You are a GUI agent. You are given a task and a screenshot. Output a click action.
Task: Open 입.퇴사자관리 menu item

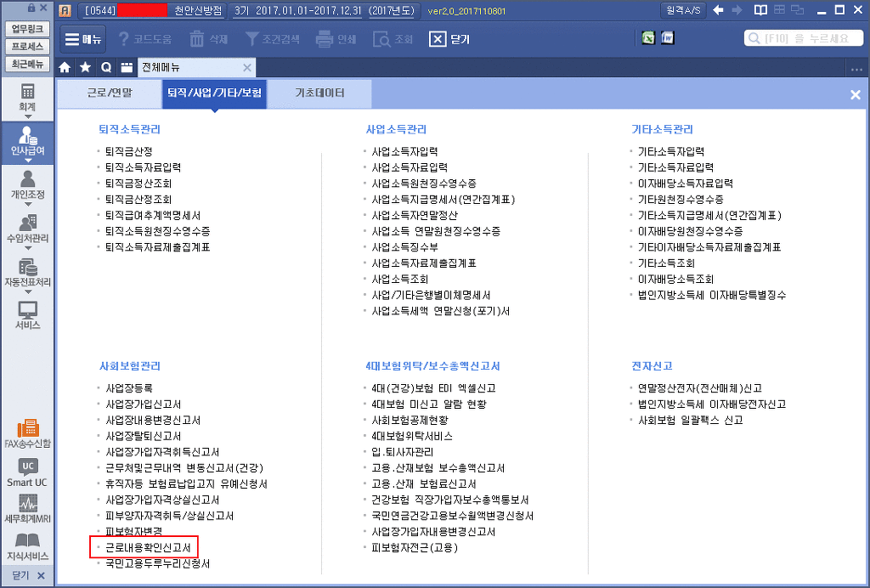(402, 452)
